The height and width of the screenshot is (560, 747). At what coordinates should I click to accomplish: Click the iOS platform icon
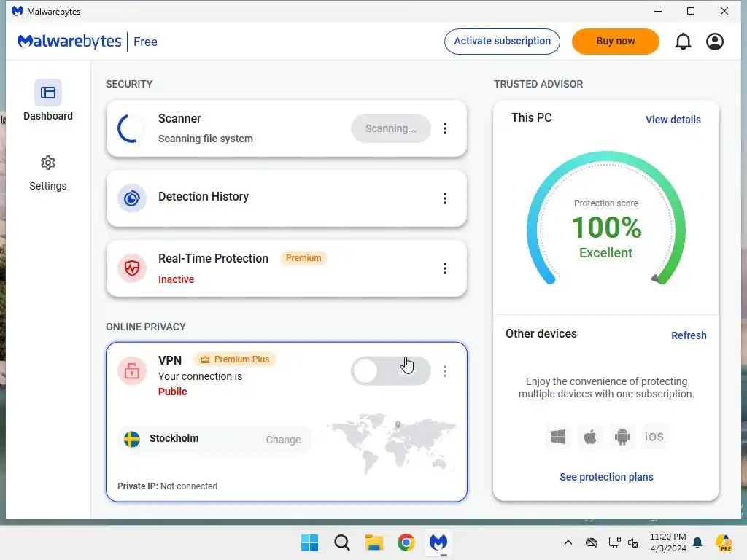(654, 437)
